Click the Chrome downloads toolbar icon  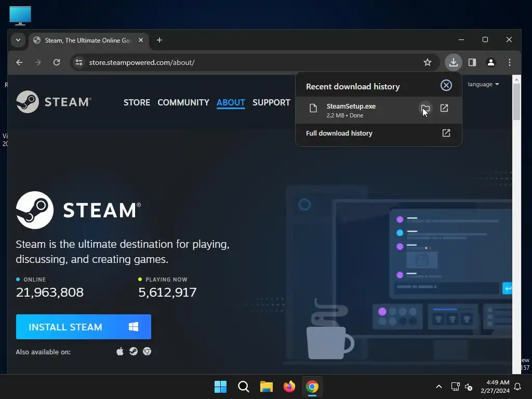(x=453, y=62)
